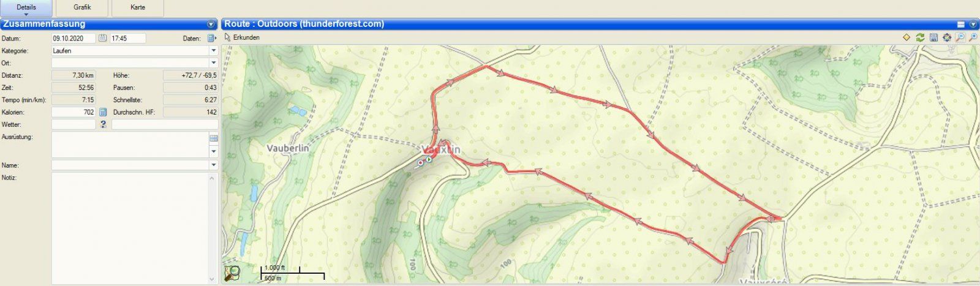Toggle the route panel layout icon
Screen dimensions: 980x286
[x=961, y=24]
